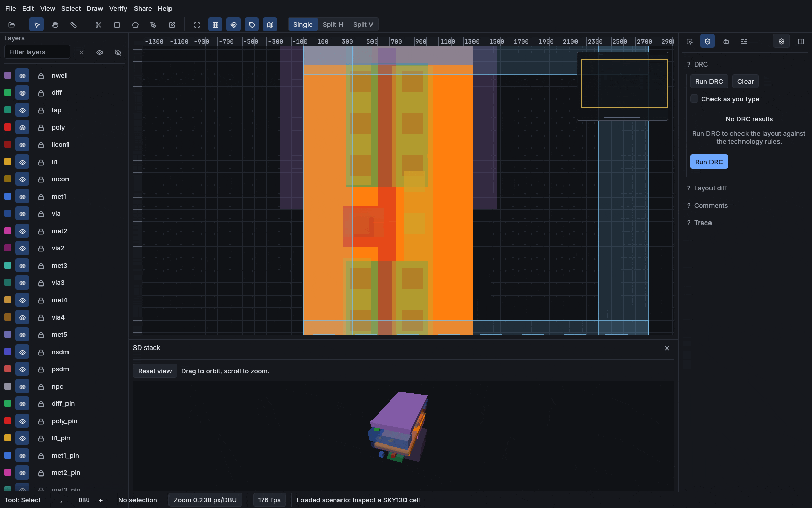Open the sliders properties panel
The height and width of the screenshot is (508, 812).
pos(745,42)
